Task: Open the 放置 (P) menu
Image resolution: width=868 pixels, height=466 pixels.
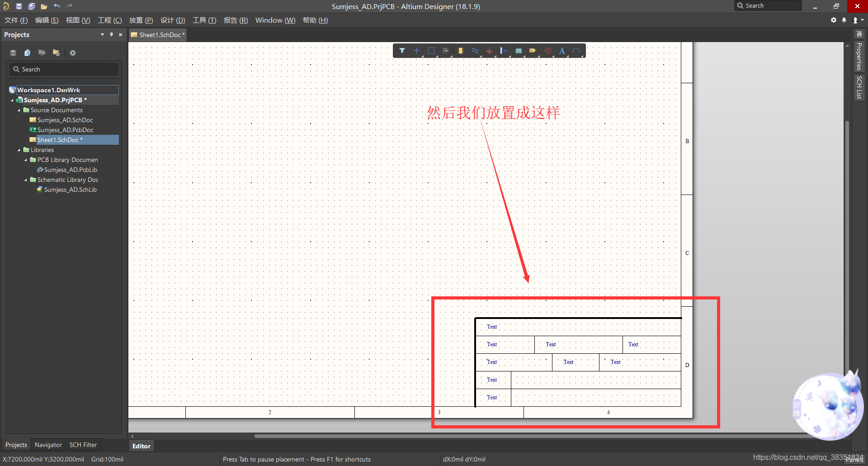Action: [x=141, y=20]
